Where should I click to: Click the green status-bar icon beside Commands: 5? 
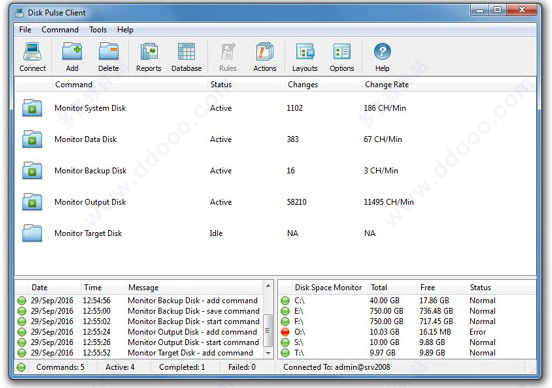click(21, 367)
